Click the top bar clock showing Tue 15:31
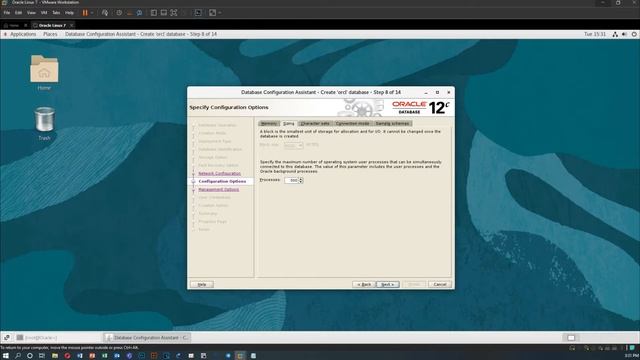The height and width of the screenshot is (360, 640). (595, 34)
